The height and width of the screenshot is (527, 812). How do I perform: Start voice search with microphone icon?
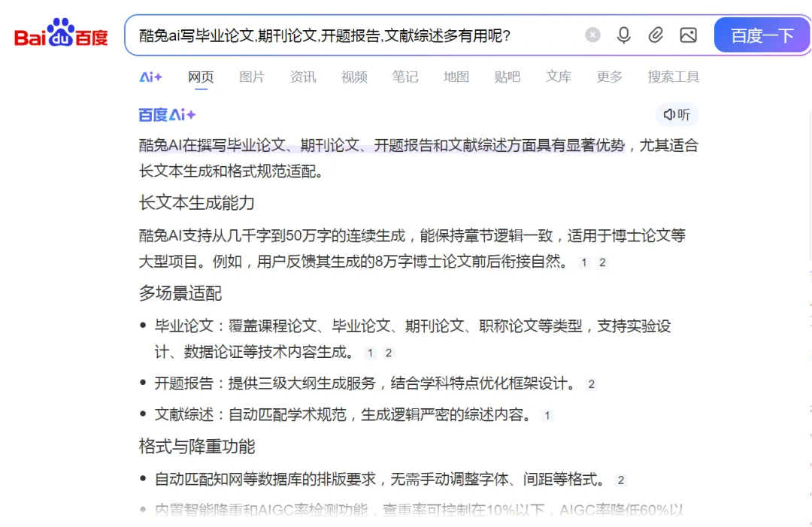point(623,35)
